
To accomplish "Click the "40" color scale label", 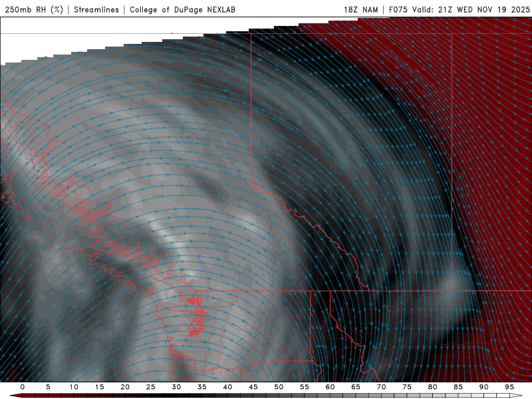I will click(x=227, y=387).
